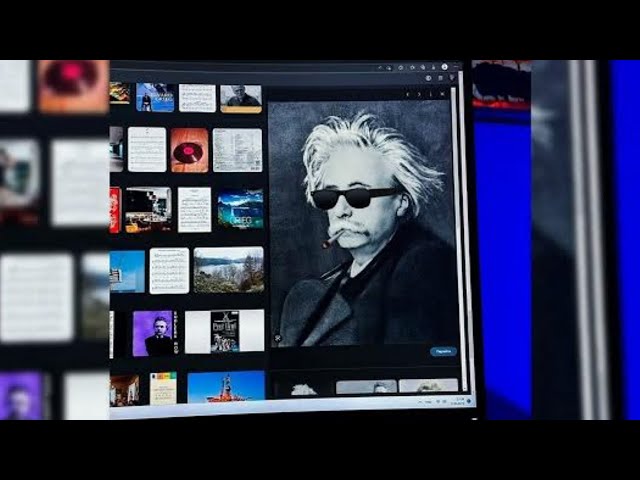This screenshot has height=480, width=640.
Task: Select the yellow cover thumbnail in bottom row
Action: (163, 388)
